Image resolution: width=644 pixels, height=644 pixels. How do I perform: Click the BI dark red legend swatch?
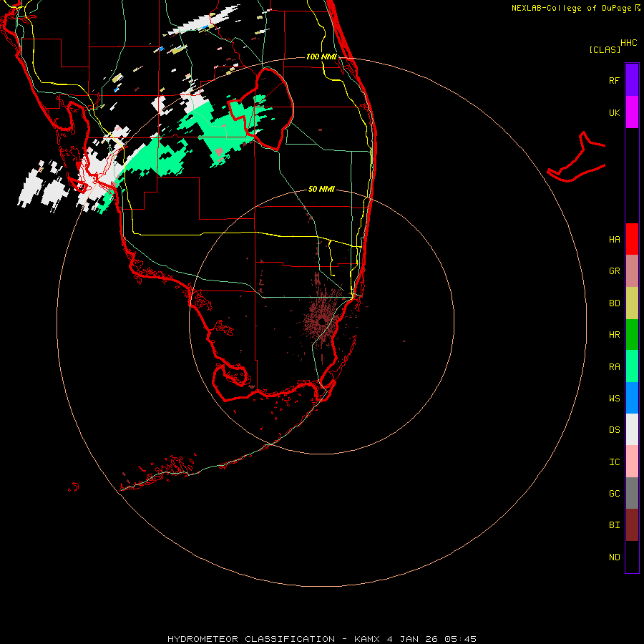point(632,525)
